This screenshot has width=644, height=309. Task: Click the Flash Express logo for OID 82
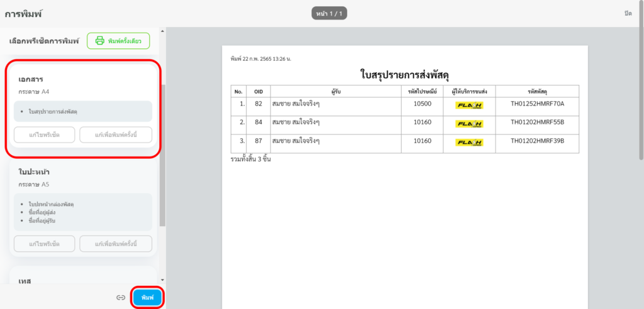tap(469, 105)
